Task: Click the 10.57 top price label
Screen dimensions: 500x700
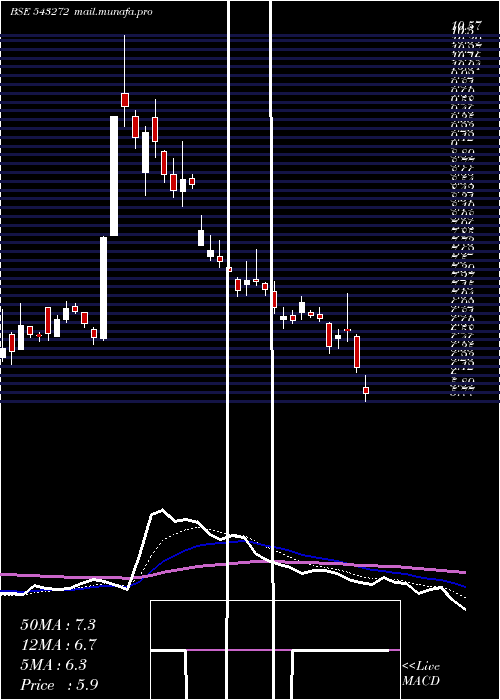Action: coord(466,26)
